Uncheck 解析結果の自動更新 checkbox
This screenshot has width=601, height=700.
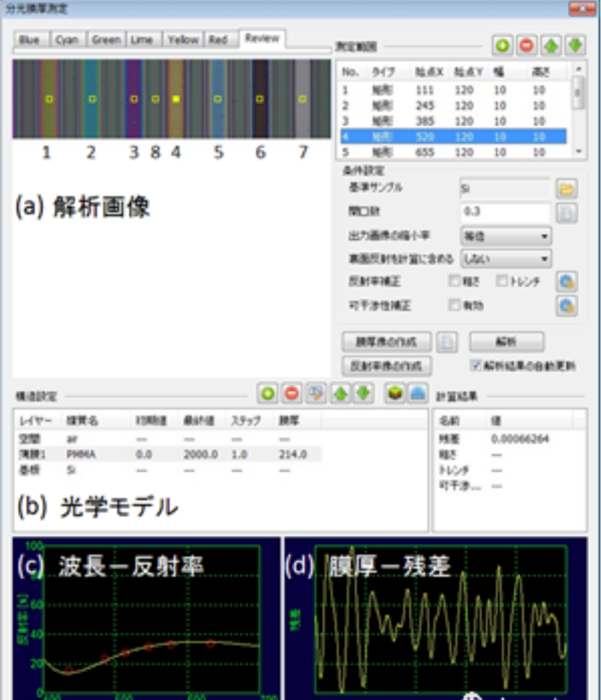coord(476,365)
